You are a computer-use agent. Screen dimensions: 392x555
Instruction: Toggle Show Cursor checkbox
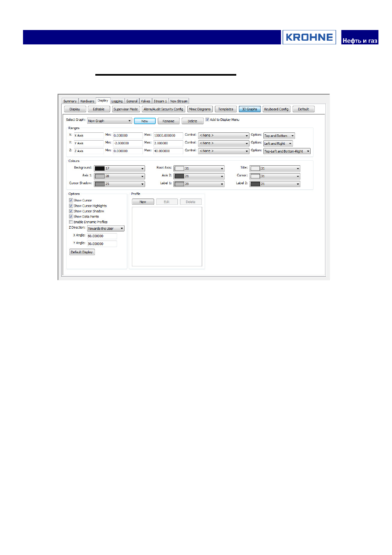tap(71, 200)
